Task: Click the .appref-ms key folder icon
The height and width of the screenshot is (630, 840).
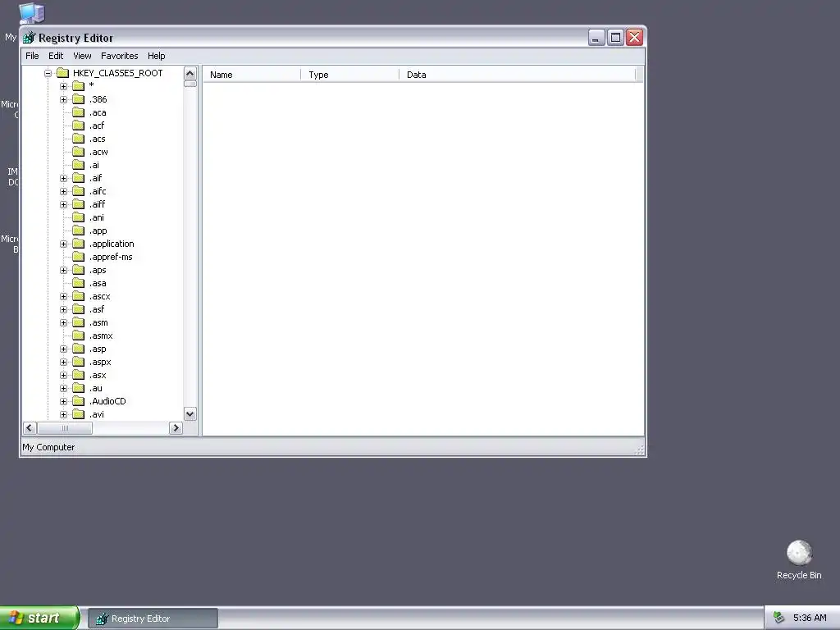Action: pyautogui.click(x=78, y=257)
